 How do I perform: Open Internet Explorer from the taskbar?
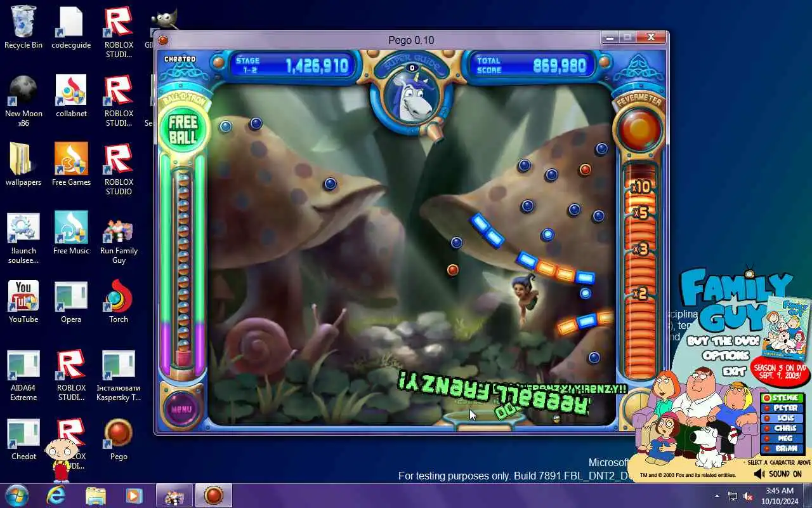click(x=56, y=495)
